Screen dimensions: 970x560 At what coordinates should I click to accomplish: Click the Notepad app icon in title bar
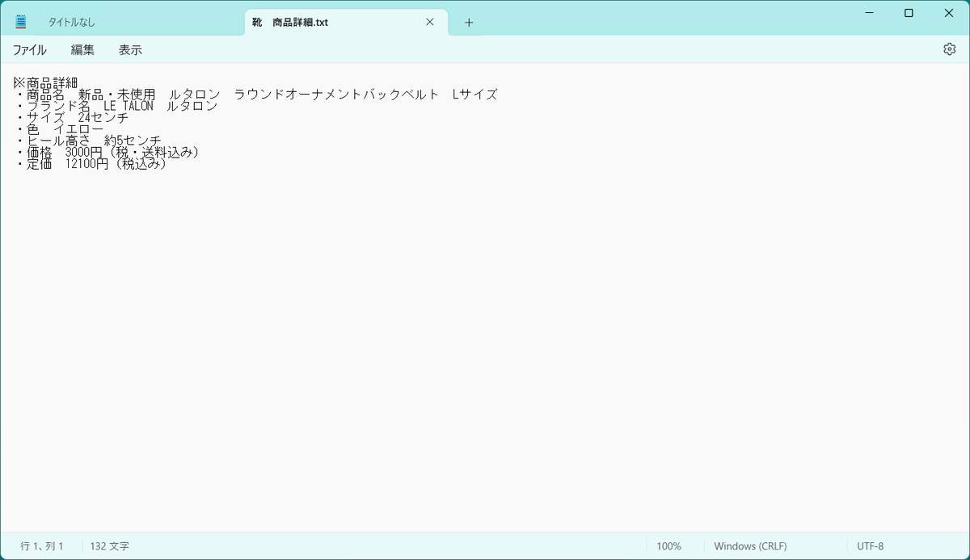tap(20, 22)
